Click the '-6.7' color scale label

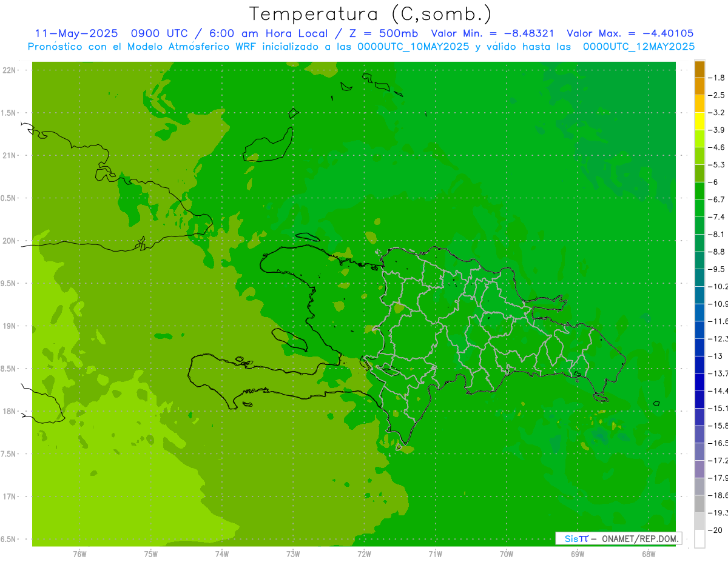pyautogui.click(x=718, y=199)
